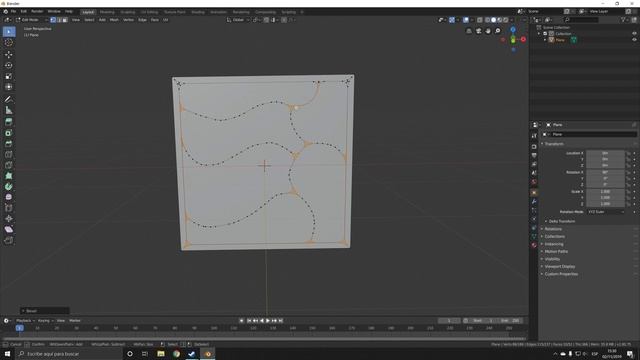
Task: Play the animation forward
Action: click(268, 321)
